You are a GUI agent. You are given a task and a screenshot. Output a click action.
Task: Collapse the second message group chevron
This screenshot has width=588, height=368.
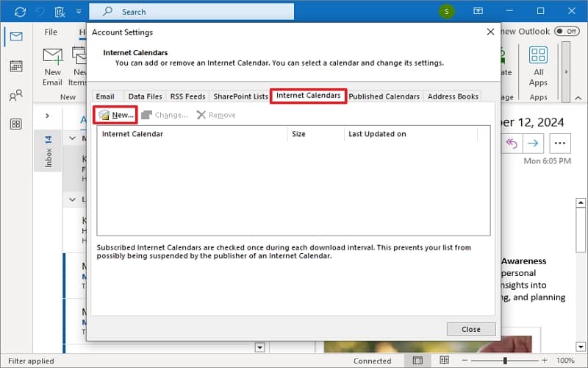(x=72, y=199)
